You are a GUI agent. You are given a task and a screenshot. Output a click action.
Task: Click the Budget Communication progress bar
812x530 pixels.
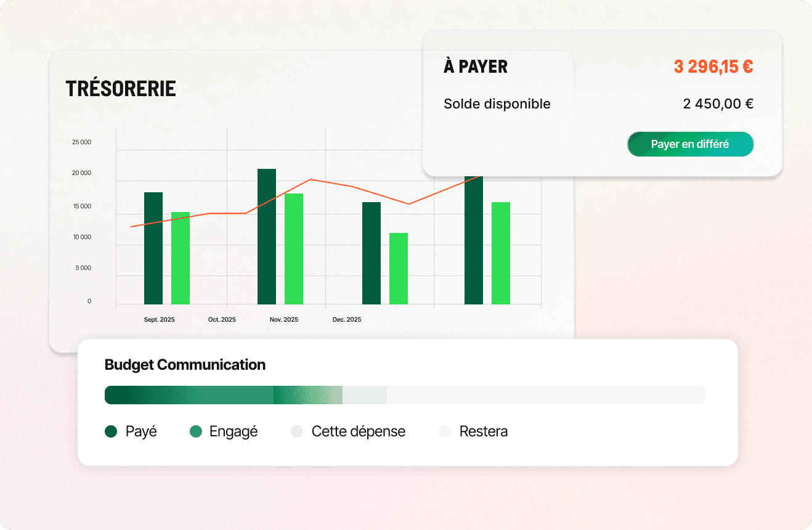[405, 395]
